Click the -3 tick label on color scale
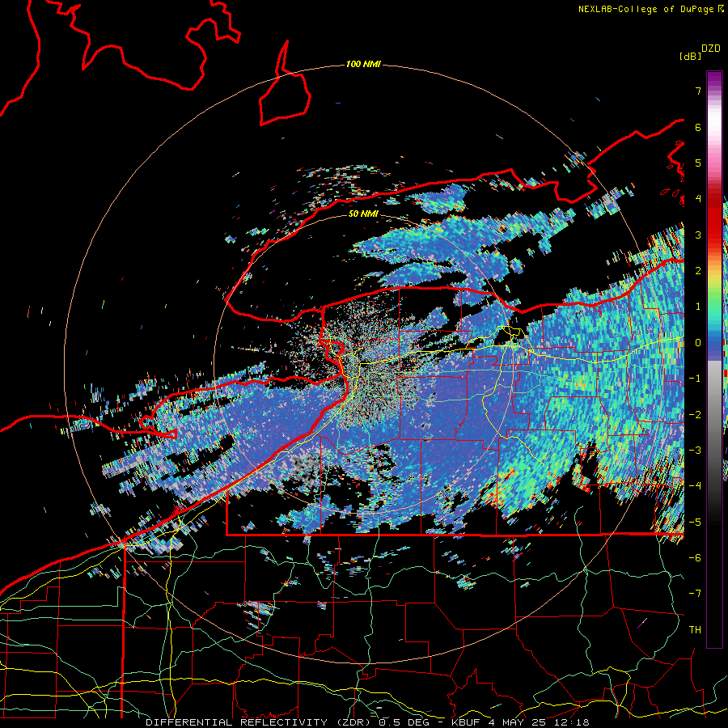Screen dimensions: 728x728 pos(695,451)
